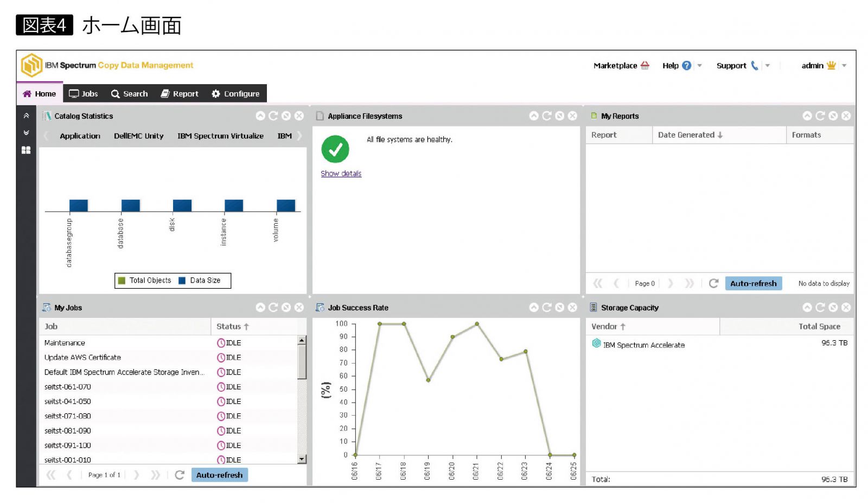Collapse sidebar with double up chevron

pos(26,116)
